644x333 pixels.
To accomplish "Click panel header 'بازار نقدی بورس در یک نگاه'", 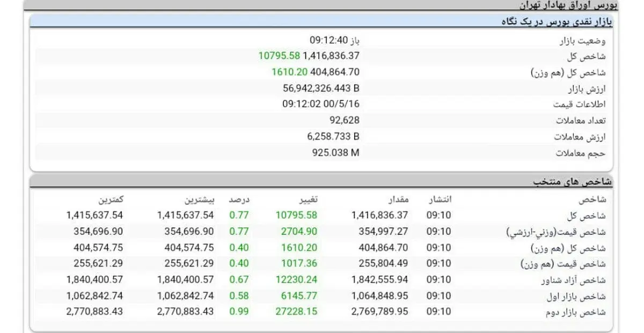I will click(557, 22).
